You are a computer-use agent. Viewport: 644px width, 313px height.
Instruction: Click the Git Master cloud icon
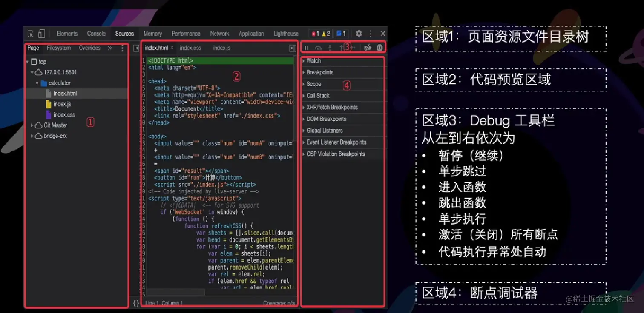[x=39, y=125]
